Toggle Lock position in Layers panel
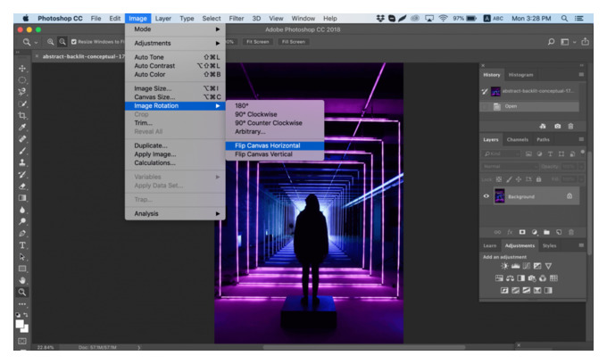Image resolution: width=607 pixels, height=364 pixels. [519, 179]
